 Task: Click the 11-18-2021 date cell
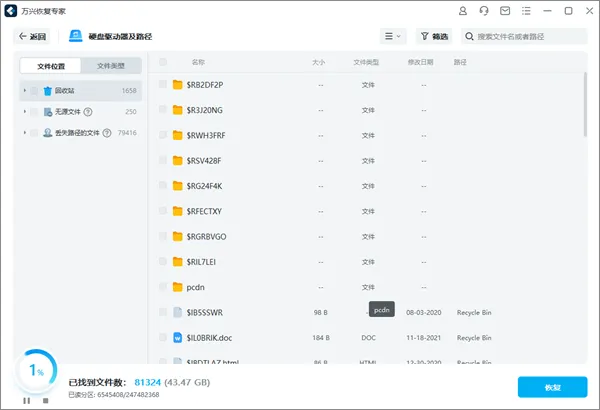(423, 338)
